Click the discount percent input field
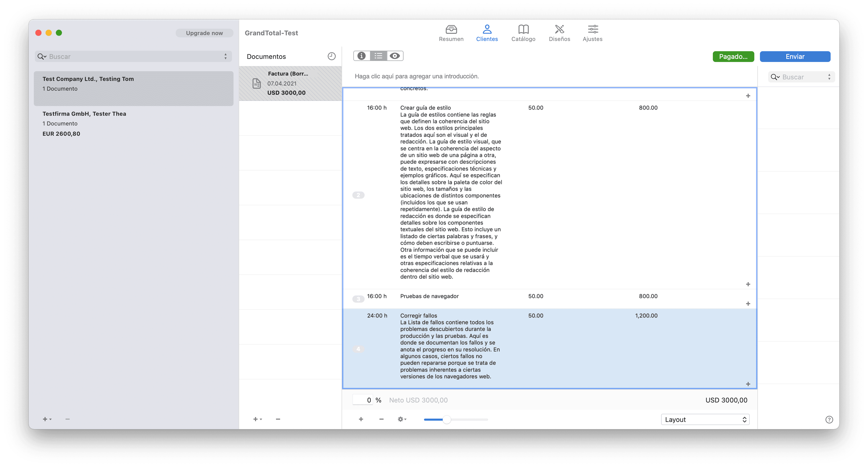868x467 pixels. [363, 400]
